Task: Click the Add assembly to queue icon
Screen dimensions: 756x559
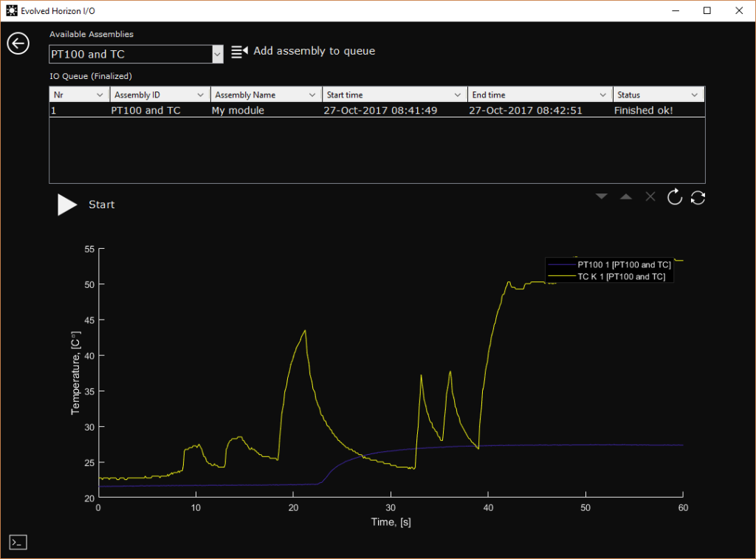Action: [x=239, y=51]
